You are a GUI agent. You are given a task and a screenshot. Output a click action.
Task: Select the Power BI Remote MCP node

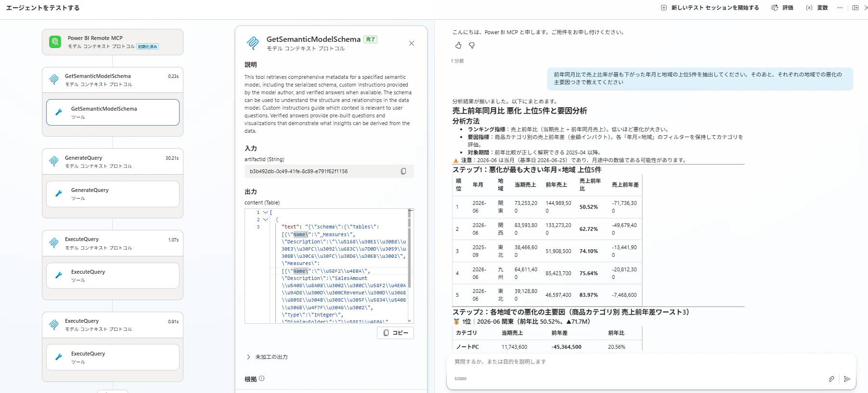pyautogui.click(x=113, y=42)
